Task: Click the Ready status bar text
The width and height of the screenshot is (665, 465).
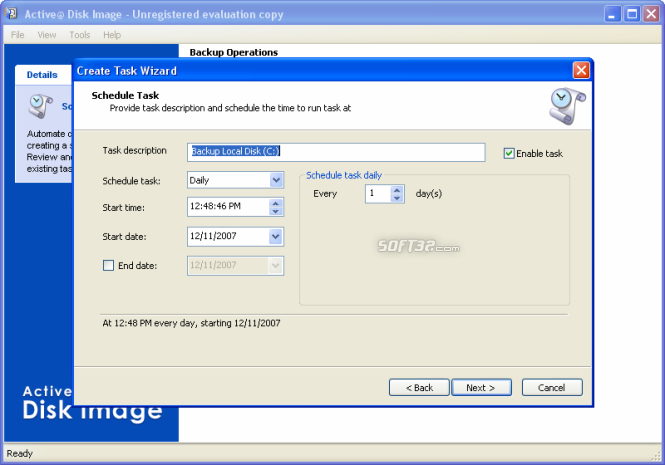Action: [x=20, y=454]
